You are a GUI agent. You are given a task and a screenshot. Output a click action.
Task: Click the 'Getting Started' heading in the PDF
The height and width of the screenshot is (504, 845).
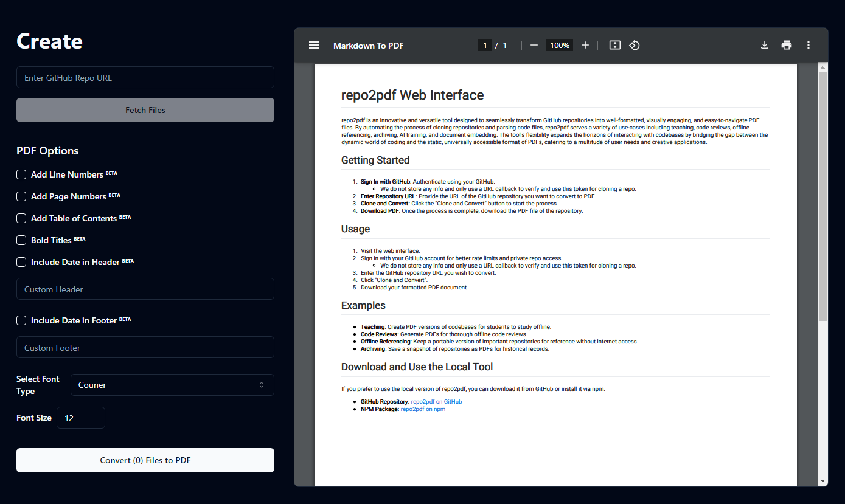(x=375, y=161)
